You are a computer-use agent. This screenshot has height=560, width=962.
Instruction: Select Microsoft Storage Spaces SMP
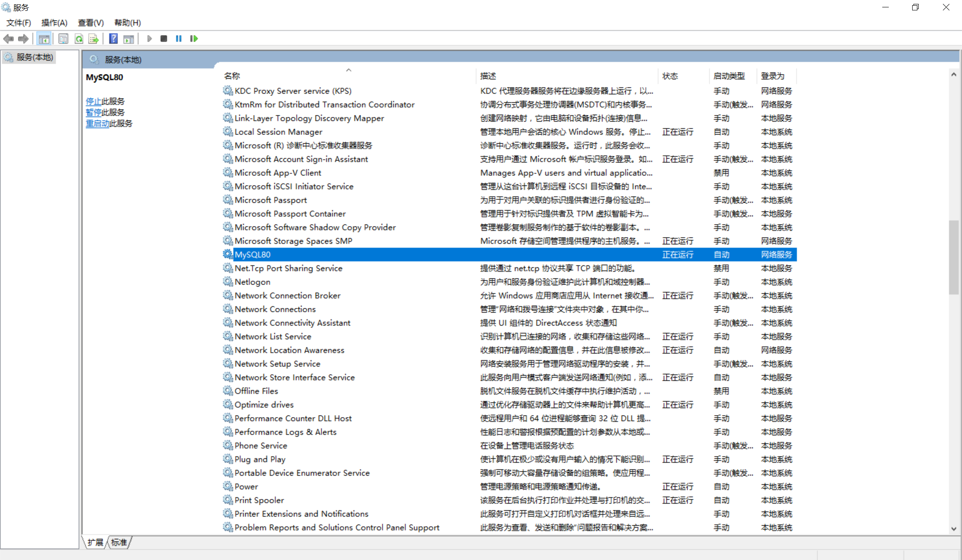tap(509, 241)
